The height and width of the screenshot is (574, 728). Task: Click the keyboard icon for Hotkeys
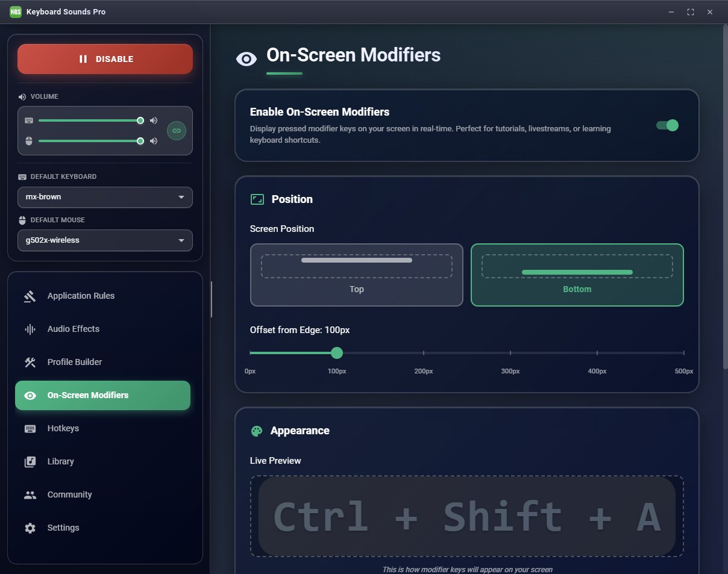pos(30,428)
